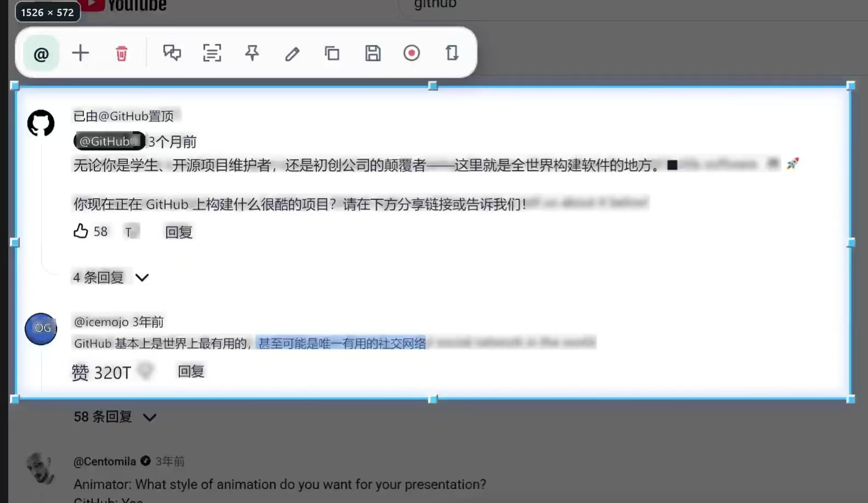The height and width of the screenshot is (503, 868).
Task: Click the verified badge next to Centomila
Action: pos(145,461)
